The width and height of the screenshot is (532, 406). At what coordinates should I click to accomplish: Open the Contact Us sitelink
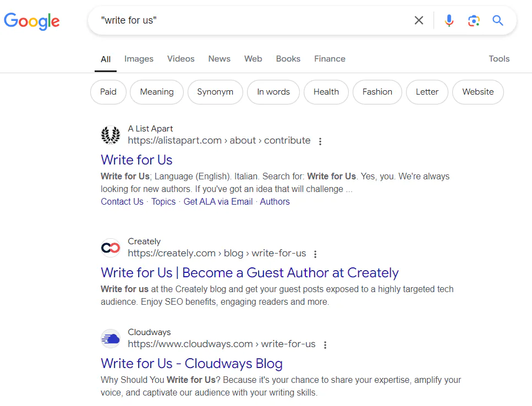(x=122, y=201)
